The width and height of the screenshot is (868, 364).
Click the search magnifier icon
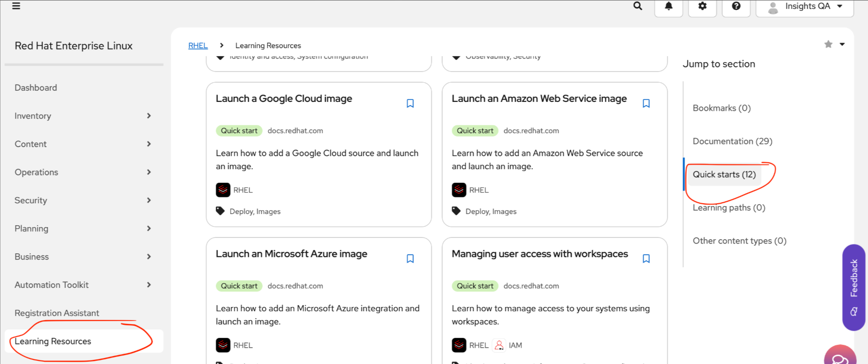click(x=637, y=6)
